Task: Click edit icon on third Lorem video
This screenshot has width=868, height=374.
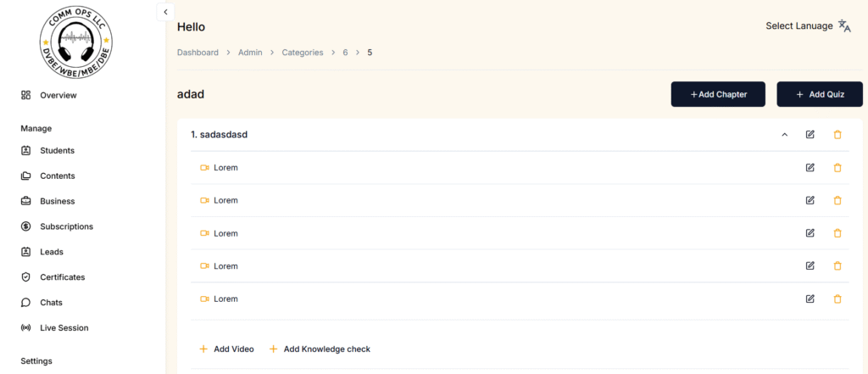Action: 810,233
